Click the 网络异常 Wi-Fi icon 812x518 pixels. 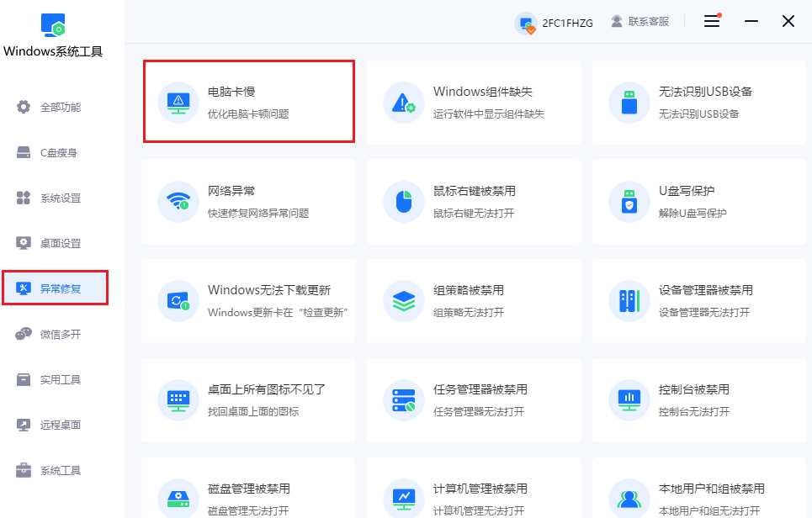[x=178, y=202]
